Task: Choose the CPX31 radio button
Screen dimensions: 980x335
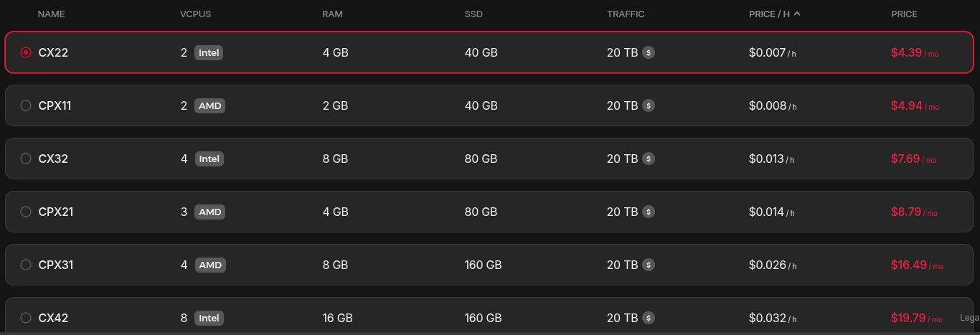Action: [26, 265]
